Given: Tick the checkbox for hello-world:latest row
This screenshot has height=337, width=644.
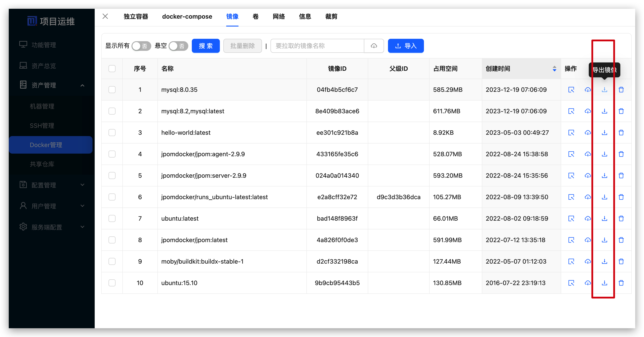Looking at the screenshot, I should pyautogui.click(x=112, y=133).
